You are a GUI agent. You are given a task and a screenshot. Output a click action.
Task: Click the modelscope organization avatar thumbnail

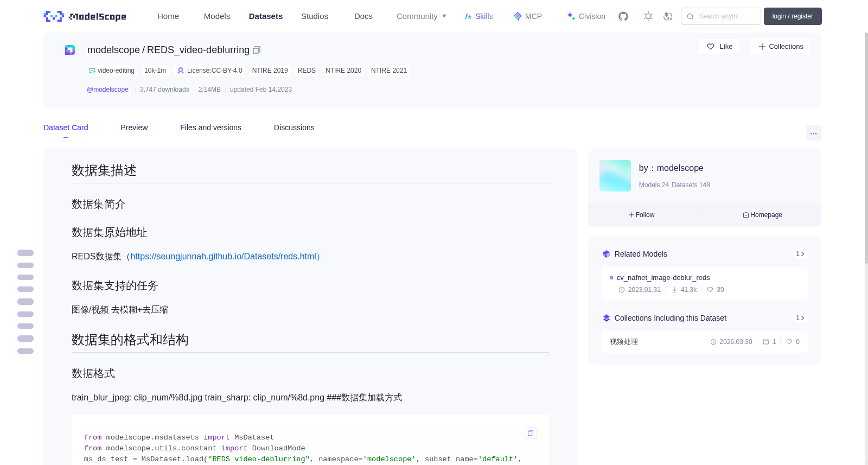point(615,176)
